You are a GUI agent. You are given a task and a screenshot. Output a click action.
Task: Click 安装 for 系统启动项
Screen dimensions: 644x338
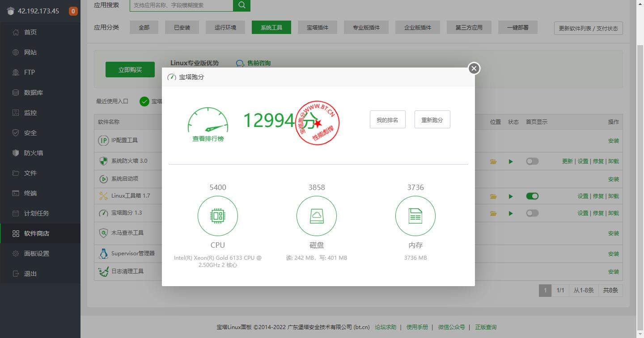pos(614,179)
